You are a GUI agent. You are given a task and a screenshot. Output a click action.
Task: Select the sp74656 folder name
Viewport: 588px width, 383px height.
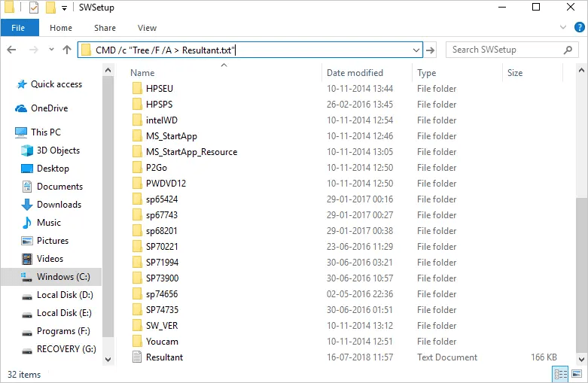162,294
